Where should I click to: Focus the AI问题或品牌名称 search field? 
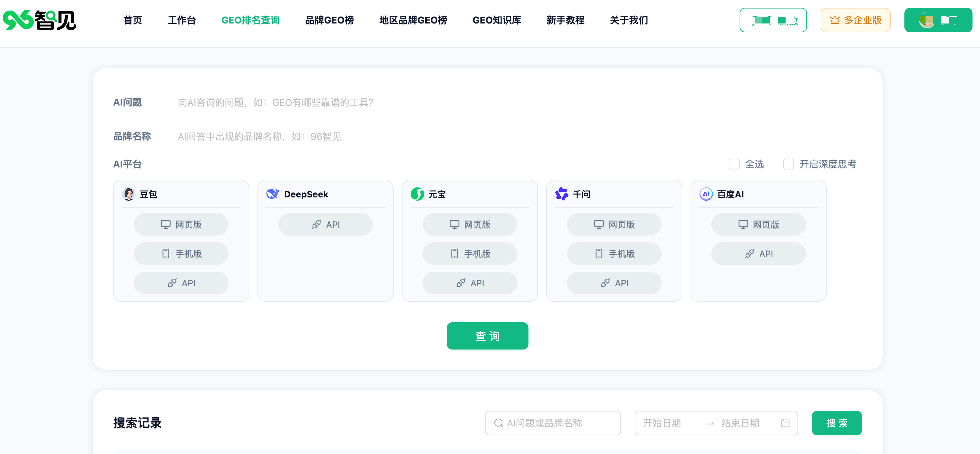(x=553, y=423)
